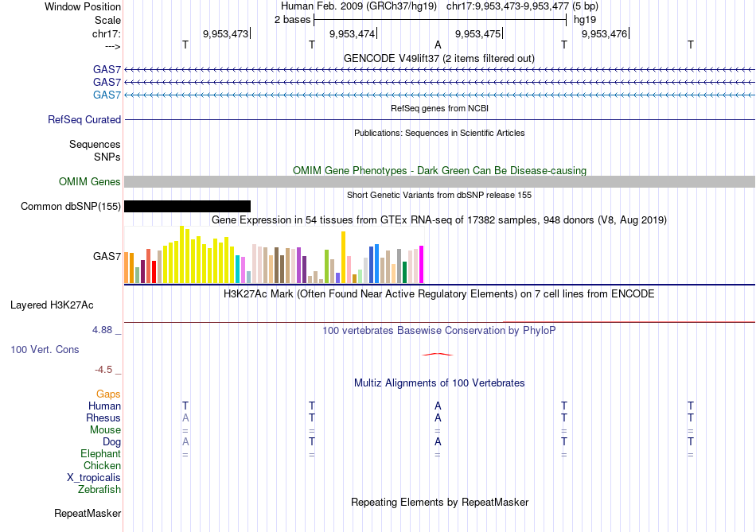Image resolution: width=756 pixels, height=532 pixels.
Task: Click the chr17: ruler label
Action: [106, 33]
